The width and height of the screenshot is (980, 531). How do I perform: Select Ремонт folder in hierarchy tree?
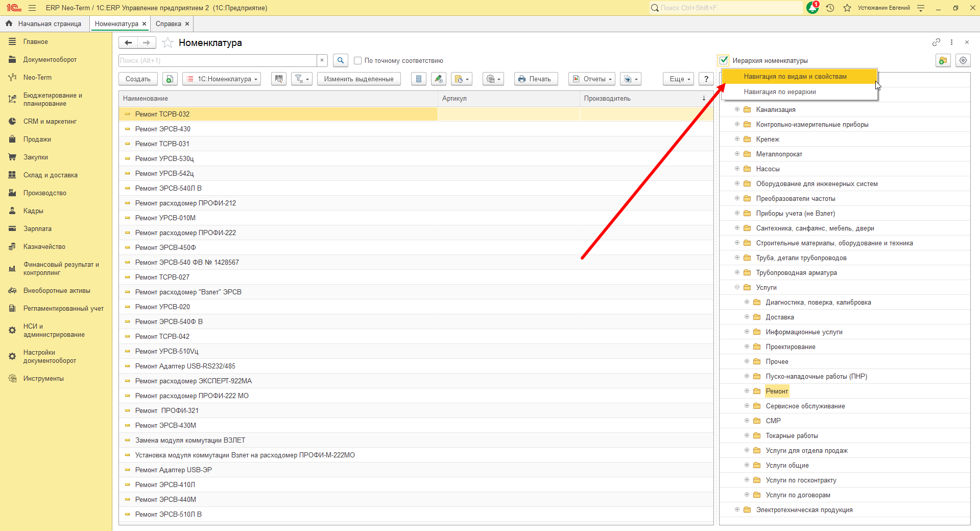pos(777,391)
